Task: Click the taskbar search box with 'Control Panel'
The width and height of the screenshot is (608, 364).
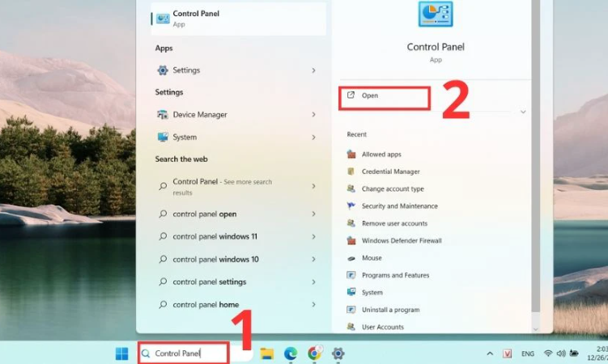Action: pos(185,353)
